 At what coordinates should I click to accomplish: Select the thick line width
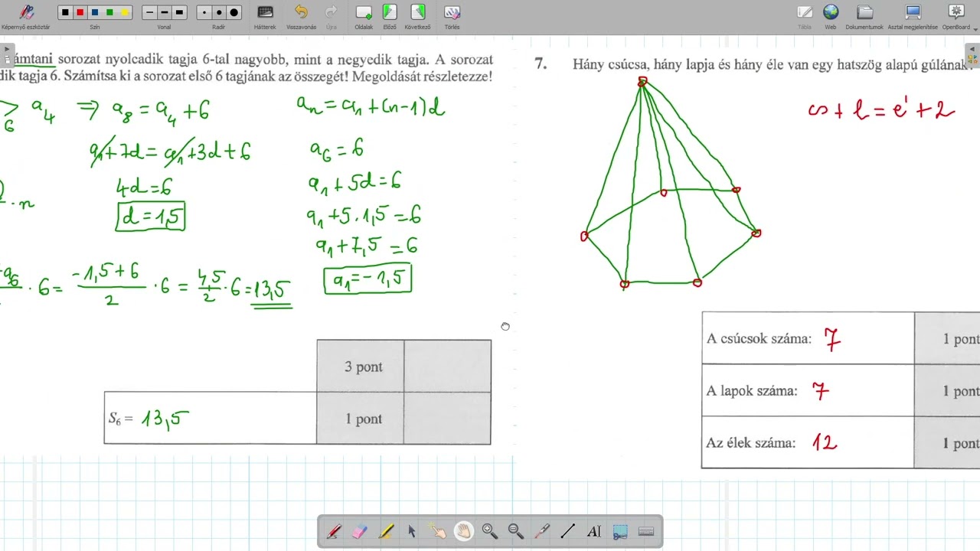pyautogui.click(x=180, y=12)
